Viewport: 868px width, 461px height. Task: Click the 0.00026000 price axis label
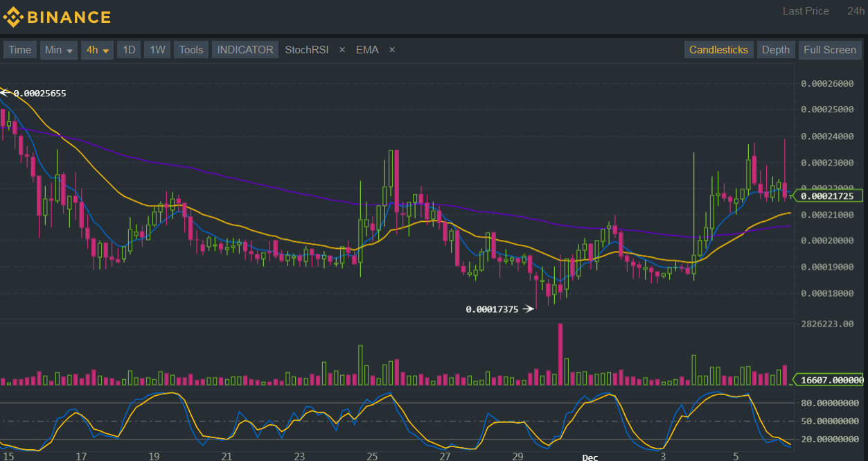click(x=827, y=83)
